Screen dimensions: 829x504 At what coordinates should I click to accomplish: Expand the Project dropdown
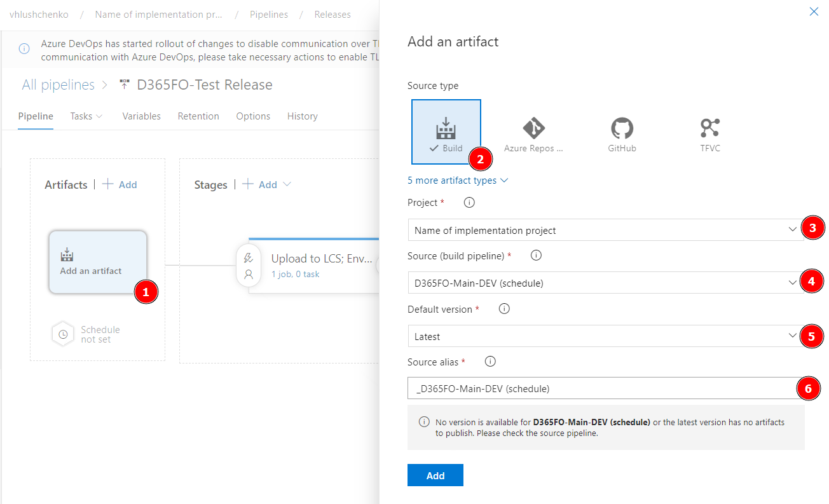(x=605, y=230)
